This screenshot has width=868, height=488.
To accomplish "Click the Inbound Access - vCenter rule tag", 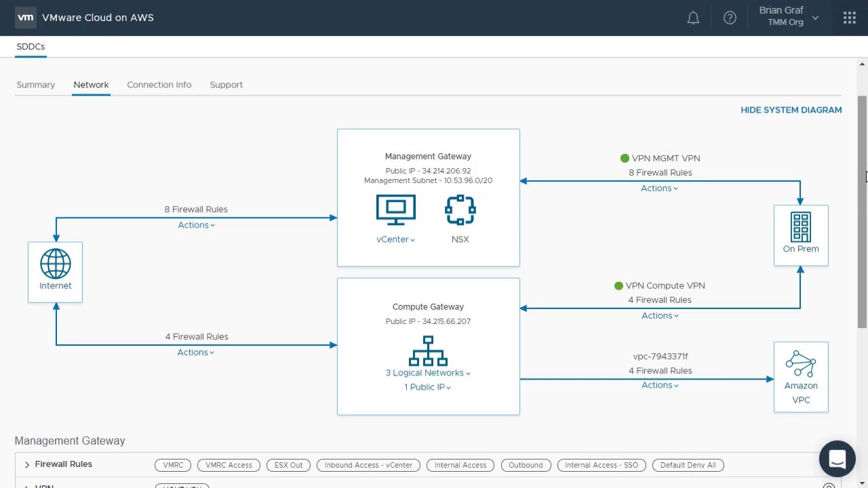I will point(368,465).
